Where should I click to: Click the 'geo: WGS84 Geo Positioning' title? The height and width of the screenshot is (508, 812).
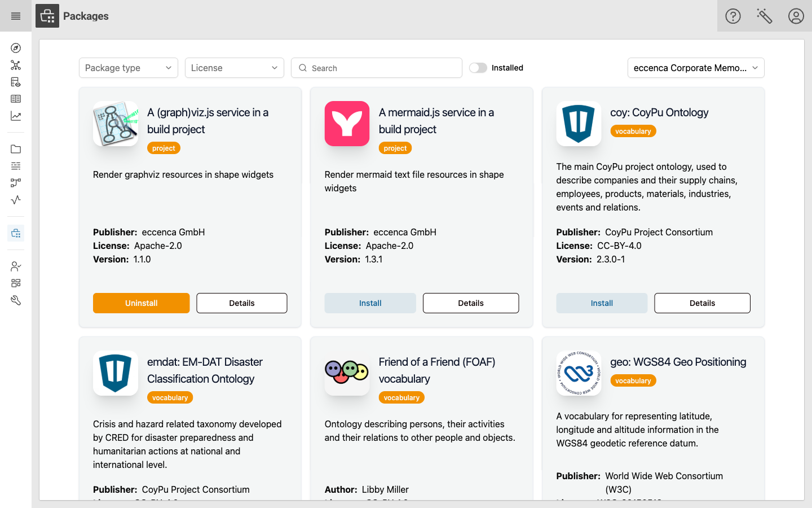point(678,362)
